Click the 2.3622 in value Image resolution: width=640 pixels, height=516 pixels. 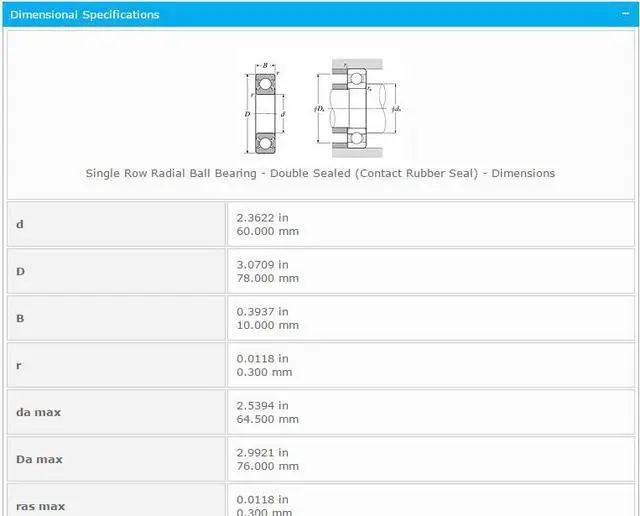[262, 217]
